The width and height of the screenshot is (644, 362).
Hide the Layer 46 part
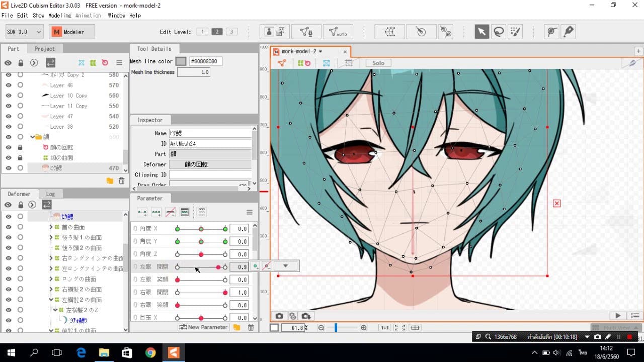(x=8, y=85)
